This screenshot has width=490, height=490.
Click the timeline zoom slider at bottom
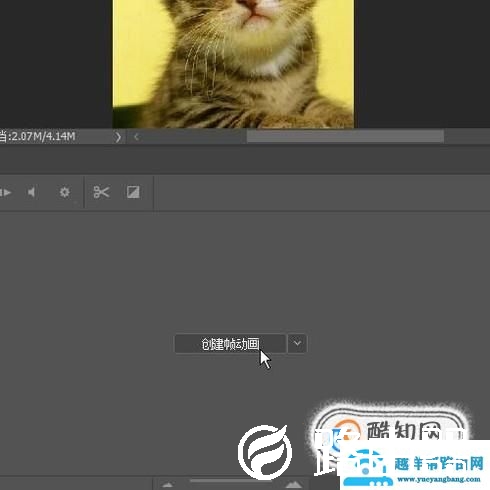tap(231, 481)
